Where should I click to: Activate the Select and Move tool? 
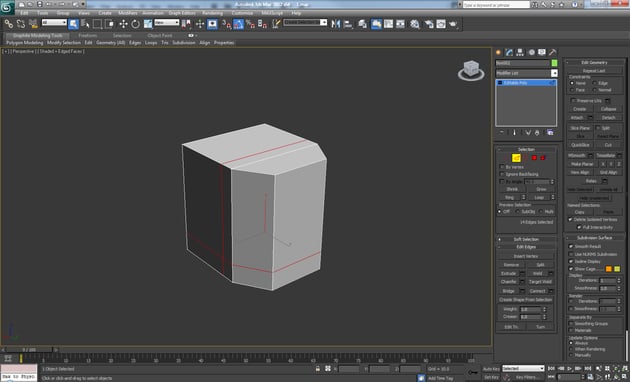[x=123, y=24]
